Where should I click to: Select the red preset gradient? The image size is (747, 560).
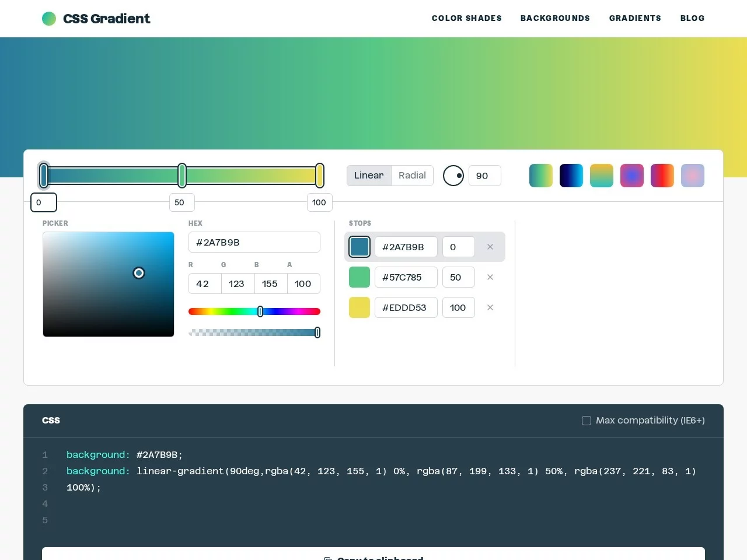pos(662,176)
